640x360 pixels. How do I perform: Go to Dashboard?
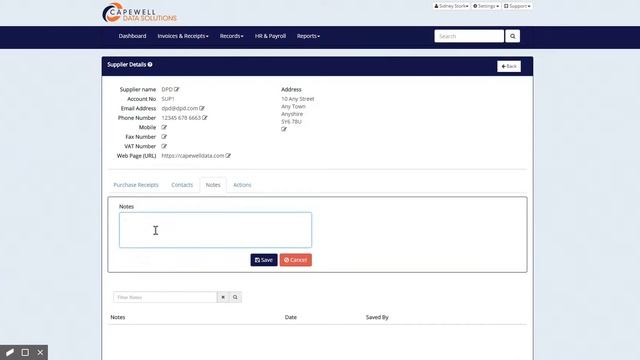pos(132,36)
